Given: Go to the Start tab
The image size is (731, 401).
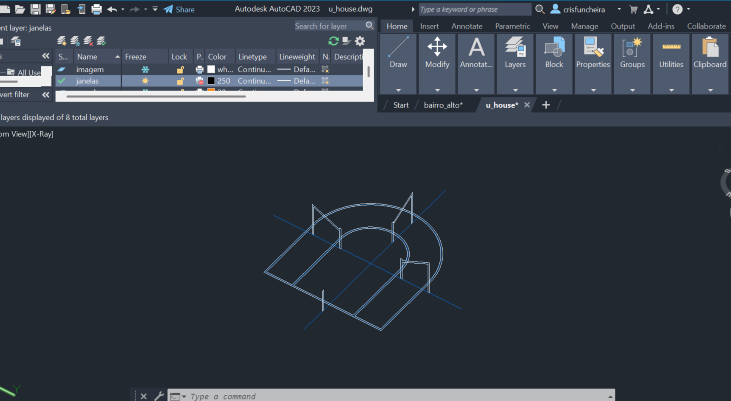Looking at the screenshot, I should (401, 105).
